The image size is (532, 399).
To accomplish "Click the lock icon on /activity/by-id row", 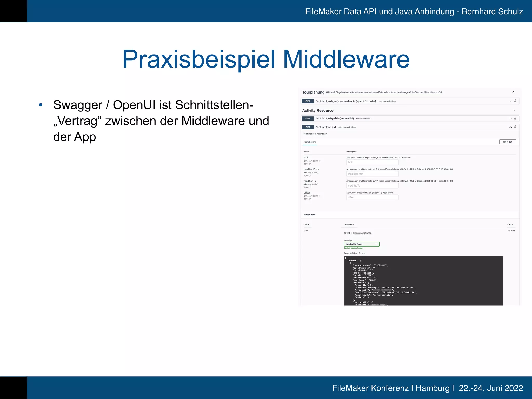I will 515,118.
